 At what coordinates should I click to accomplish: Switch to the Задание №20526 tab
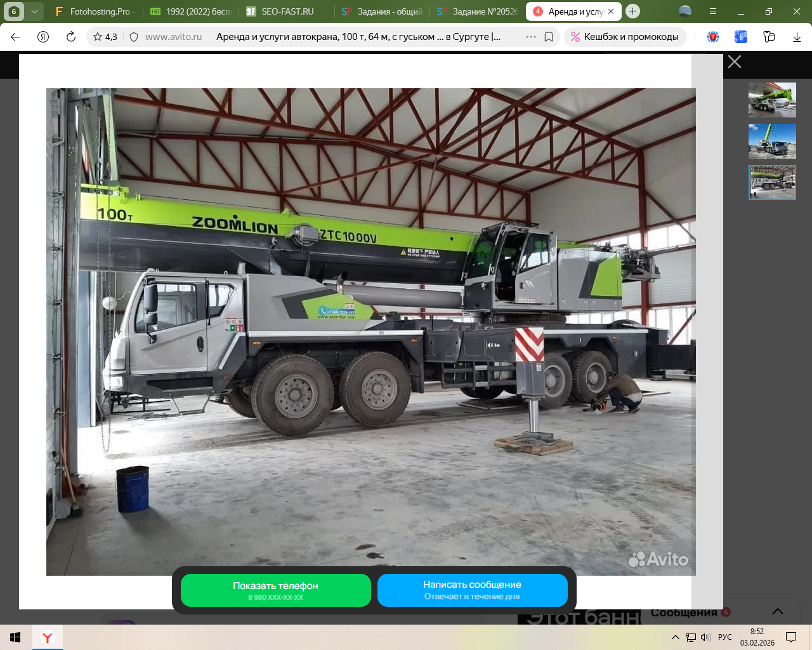[x=477, y=11]
